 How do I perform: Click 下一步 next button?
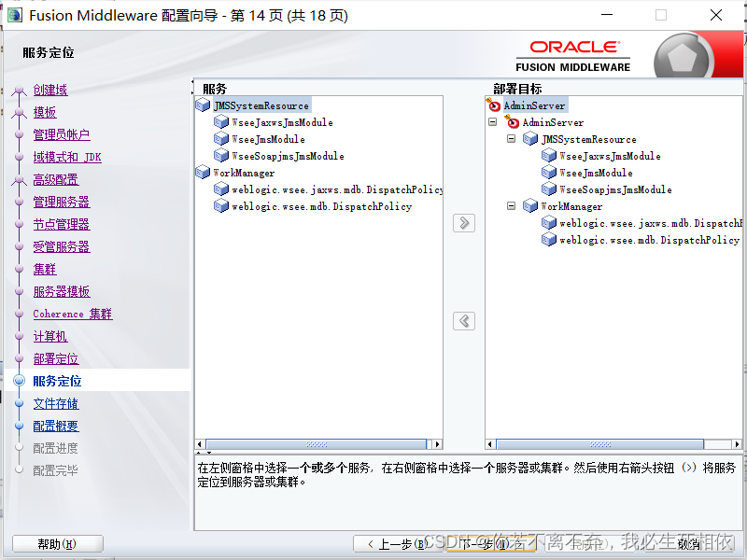pos(491,544)
